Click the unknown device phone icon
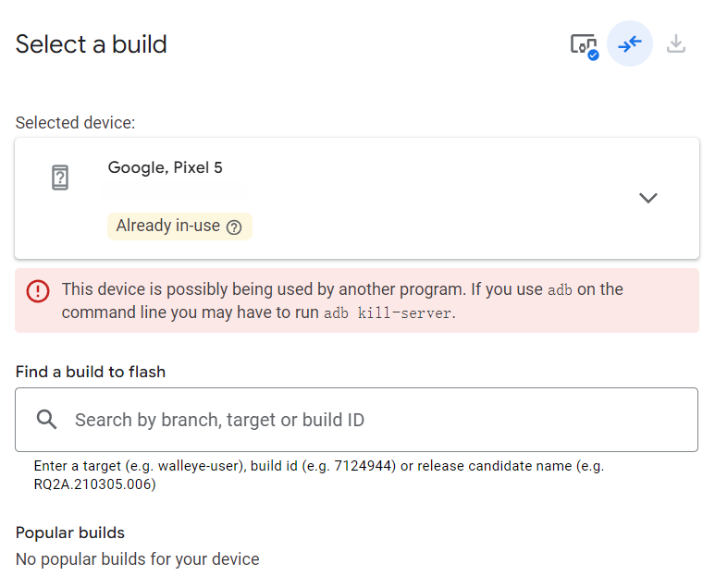This screenshot has height=588, width=715. pos(60,178)
